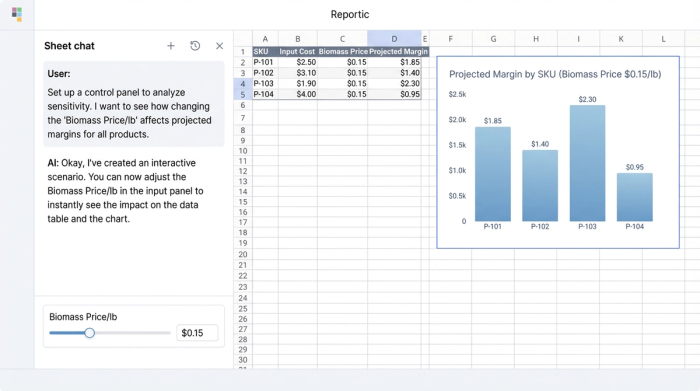Close the Sheet chat panel

tap(219, 46)
